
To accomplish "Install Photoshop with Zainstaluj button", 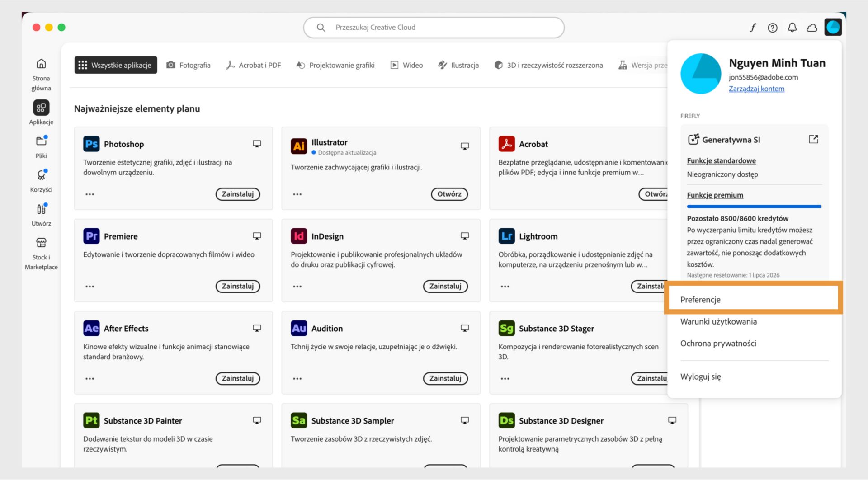I will (x=238, y=194).
